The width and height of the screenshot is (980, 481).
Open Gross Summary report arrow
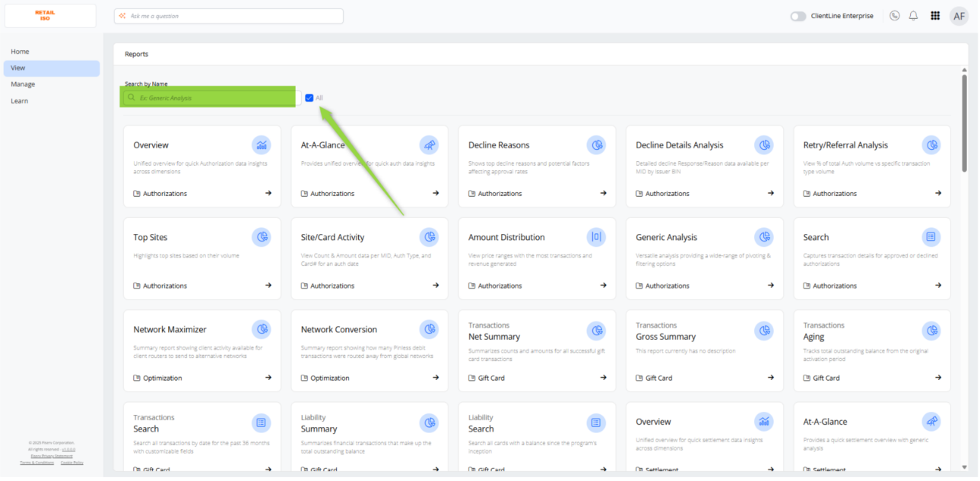tap(771, 378)
